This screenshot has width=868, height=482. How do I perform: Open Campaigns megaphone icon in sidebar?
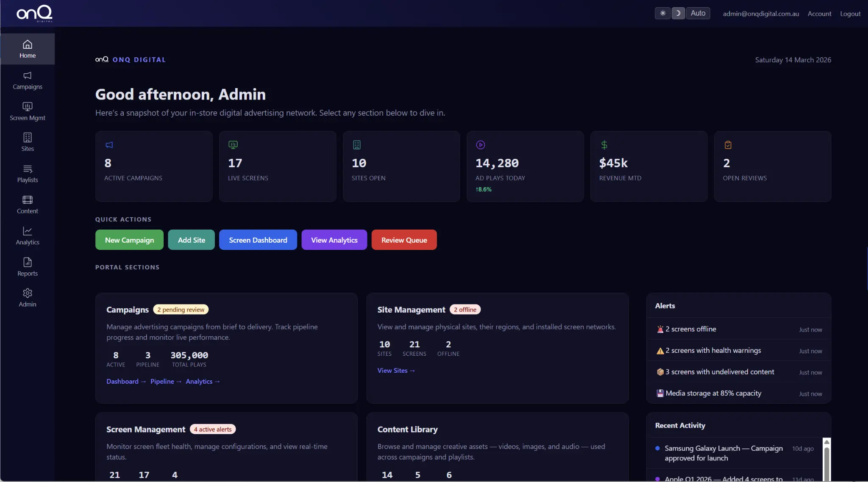[28, 75]
